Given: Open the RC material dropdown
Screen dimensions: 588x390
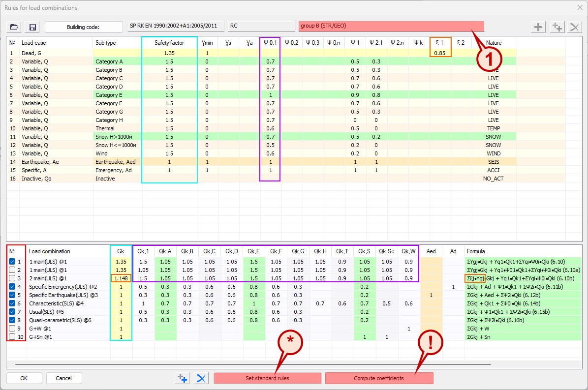Looking at the screenshot, I should 261,26.
